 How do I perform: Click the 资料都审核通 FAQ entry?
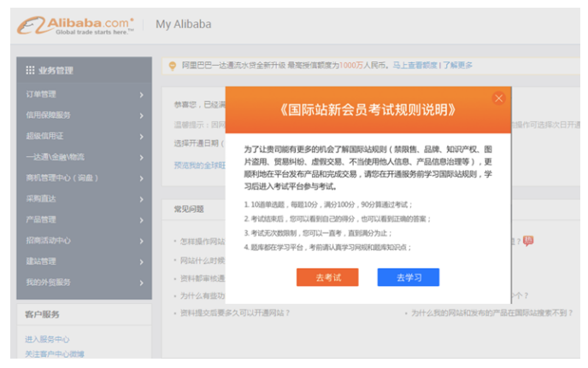[203, 278]
